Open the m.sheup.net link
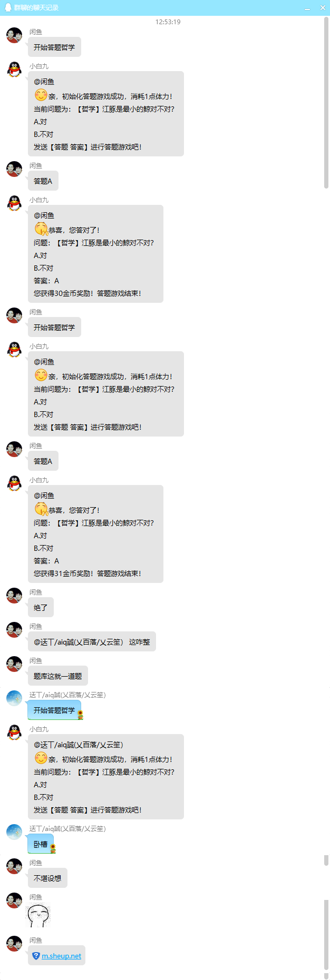Image resolution: width=330 pixels, height=980 pixels. click(62, 956)
